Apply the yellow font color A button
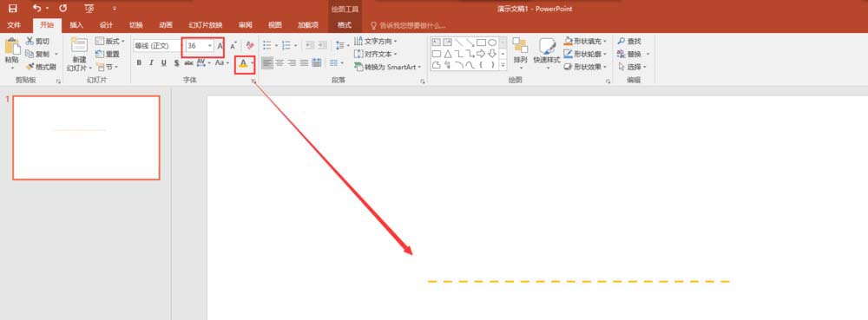 pos(242,63)
